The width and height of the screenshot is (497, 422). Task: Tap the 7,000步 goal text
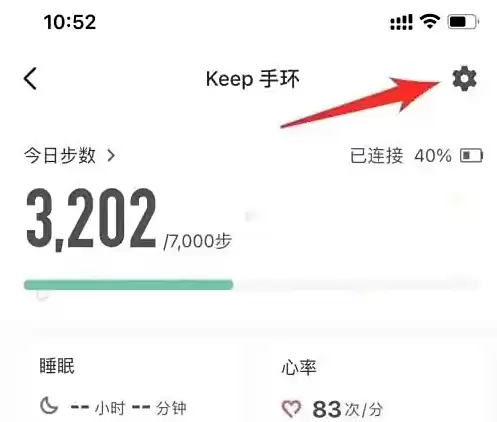pyautogui.click(x=198, y=241)
